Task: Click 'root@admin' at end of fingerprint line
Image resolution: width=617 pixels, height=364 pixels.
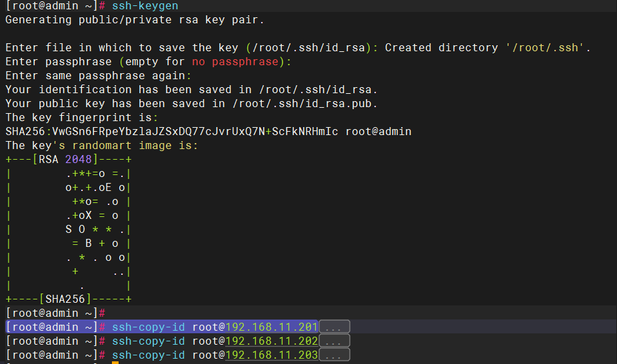Action: 378,131
